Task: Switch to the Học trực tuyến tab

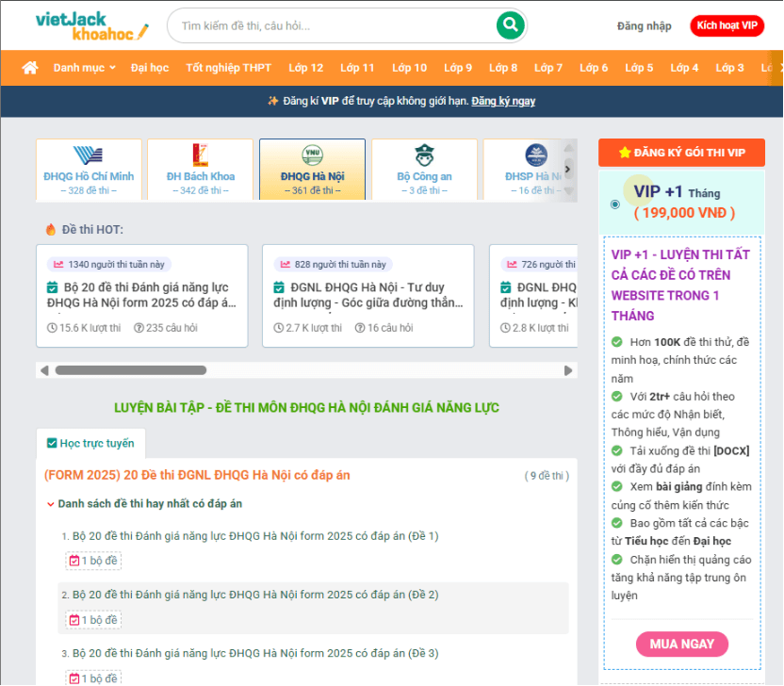Action: click(x=90, y=443)
